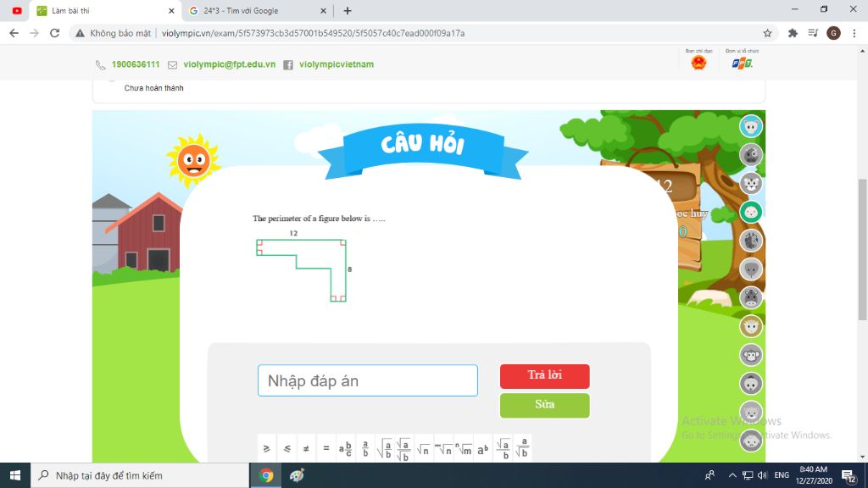This screenshot has height=488, width=868.
Task: Open Chrome three-dot menu
Action: pos(854,33)
